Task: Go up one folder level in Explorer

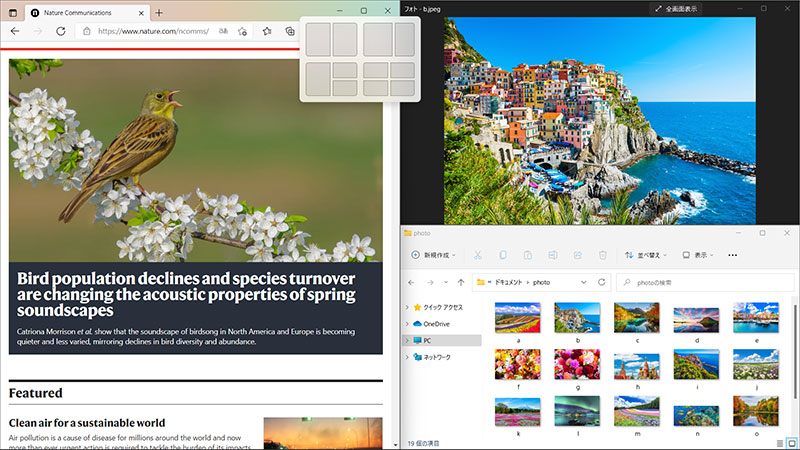Action: (x=460, y=282)
